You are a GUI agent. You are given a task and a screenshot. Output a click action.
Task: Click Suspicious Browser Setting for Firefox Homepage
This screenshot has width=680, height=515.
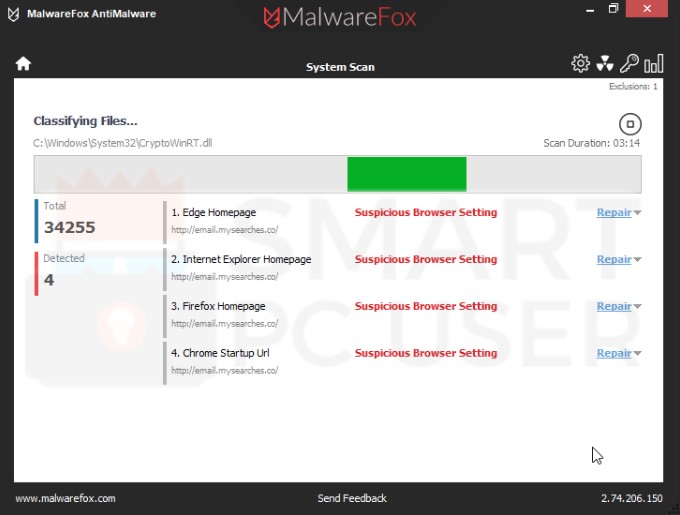pos(426,306)
